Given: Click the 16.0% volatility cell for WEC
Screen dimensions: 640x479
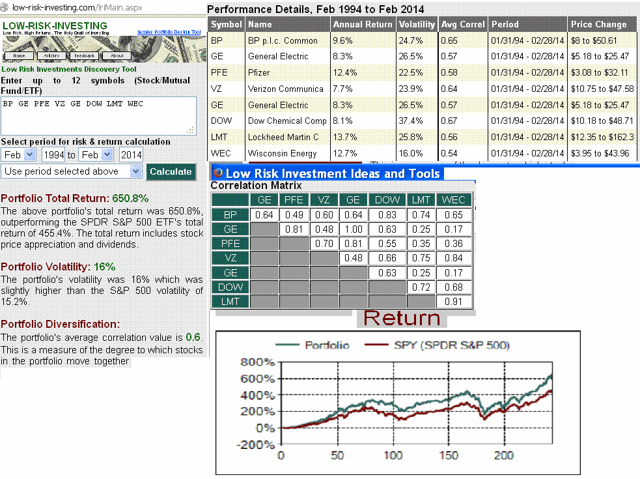Looking at the screenshot, I should pyautogui.click(x=417, y=153).
